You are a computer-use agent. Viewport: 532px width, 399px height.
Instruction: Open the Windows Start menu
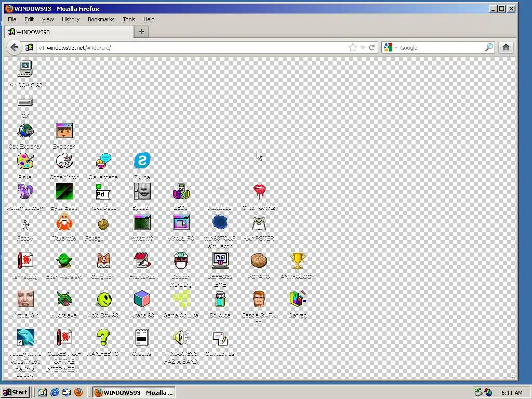(x=15, y=393)
